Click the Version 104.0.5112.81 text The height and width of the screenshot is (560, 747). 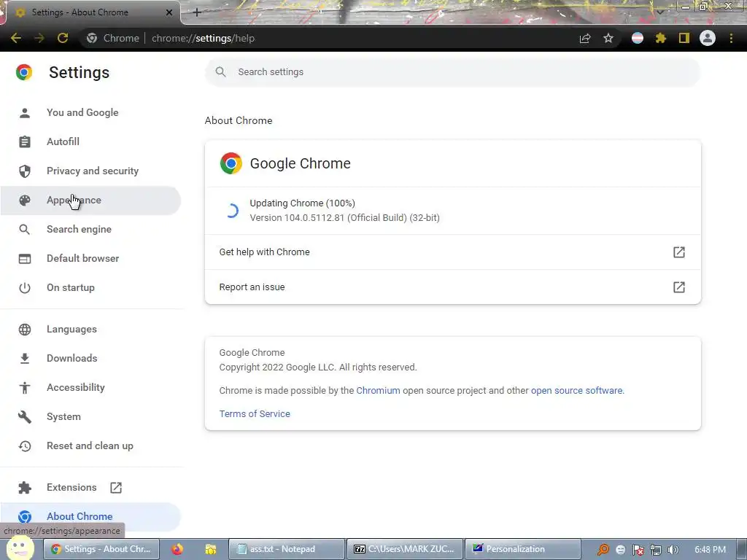coord(345,217)
